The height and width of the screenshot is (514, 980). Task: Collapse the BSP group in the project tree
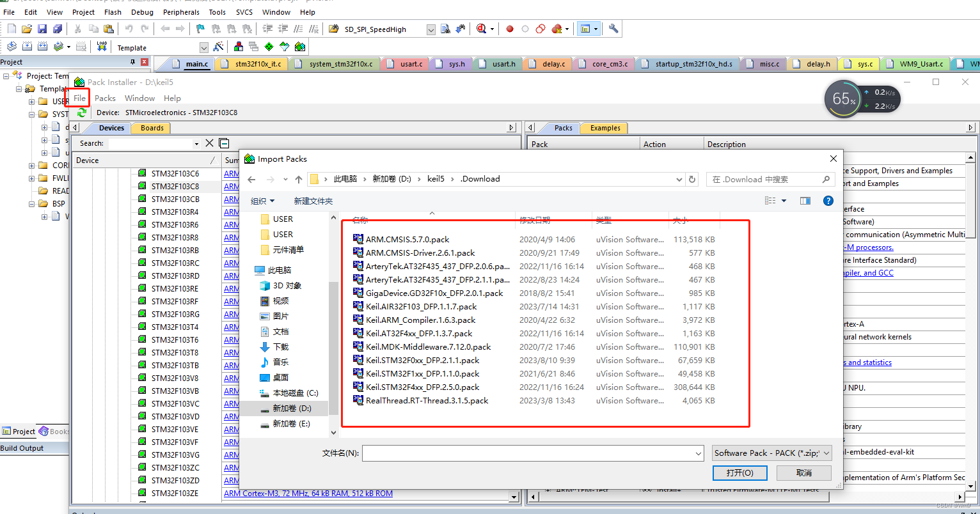pyautogui.click(x=32, y=204)
